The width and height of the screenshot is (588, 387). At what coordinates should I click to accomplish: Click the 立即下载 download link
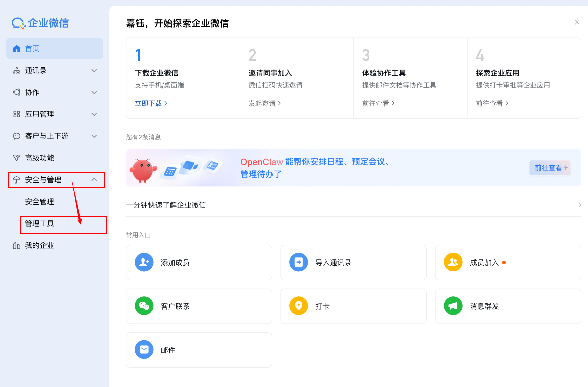[149, 103]
